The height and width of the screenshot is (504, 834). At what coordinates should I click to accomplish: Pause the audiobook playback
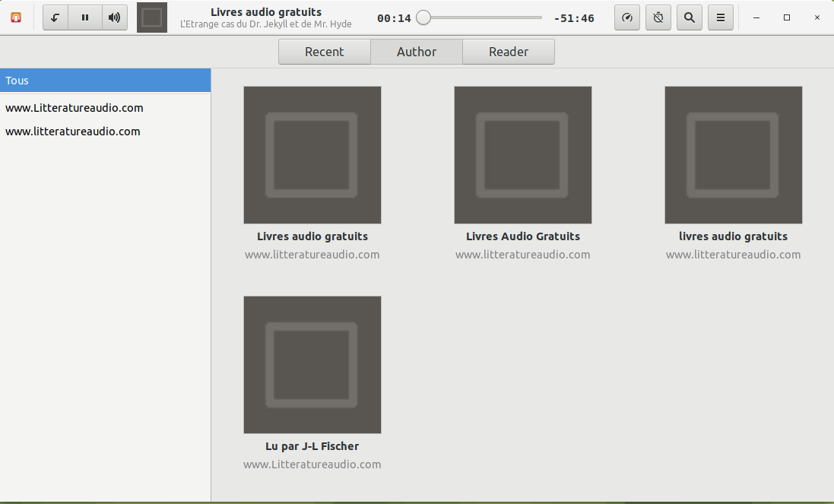pyautogui.click(x=85, y=17)
